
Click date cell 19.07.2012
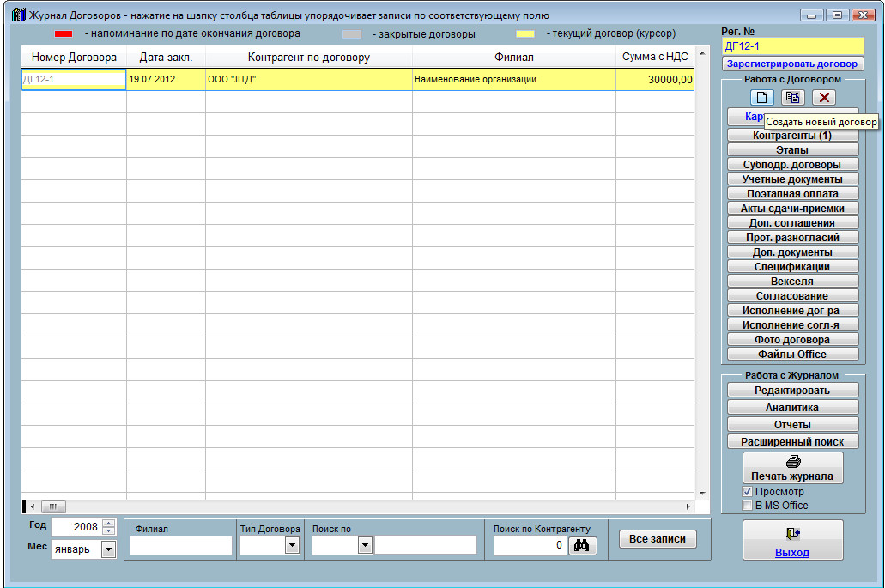[166, 80]
